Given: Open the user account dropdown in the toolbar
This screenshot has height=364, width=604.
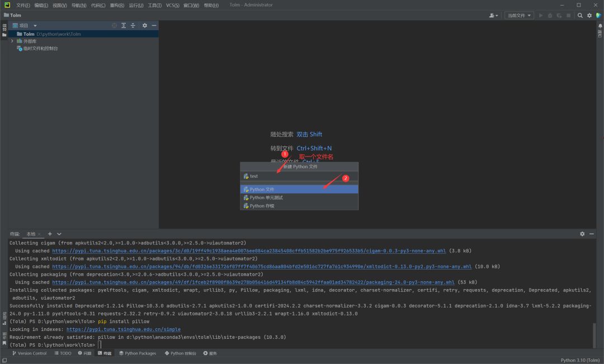Looking at the screenshot, I should (493, 16).
